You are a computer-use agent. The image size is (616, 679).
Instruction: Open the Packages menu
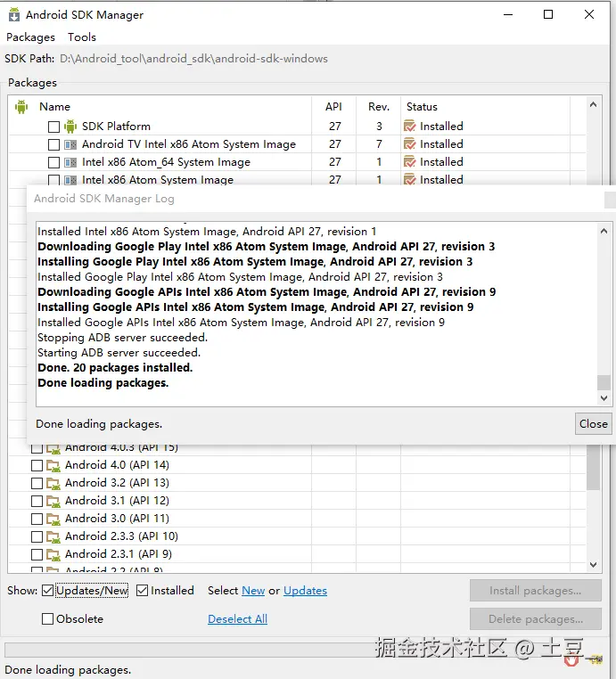point(30,37)
